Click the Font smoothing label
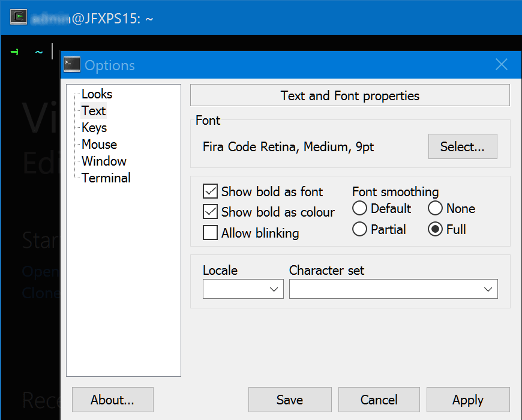522x420 pixels. tap(395, 192)
